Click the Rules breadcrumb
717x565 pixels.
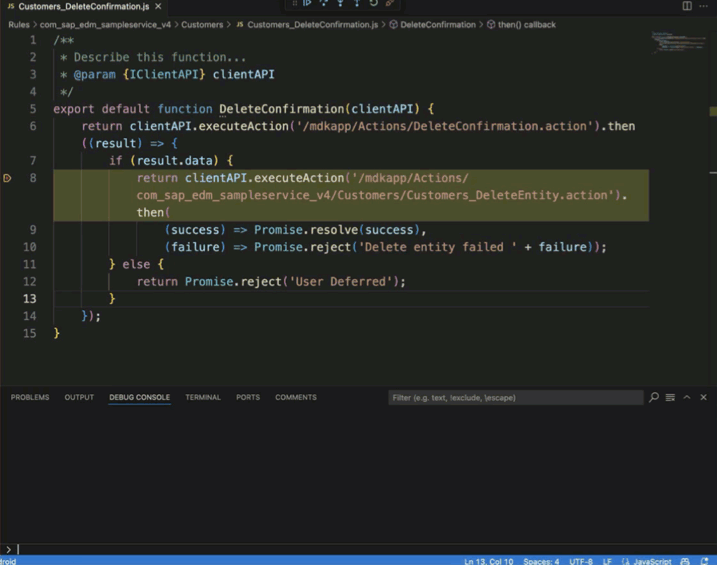(x=19, y=25)
